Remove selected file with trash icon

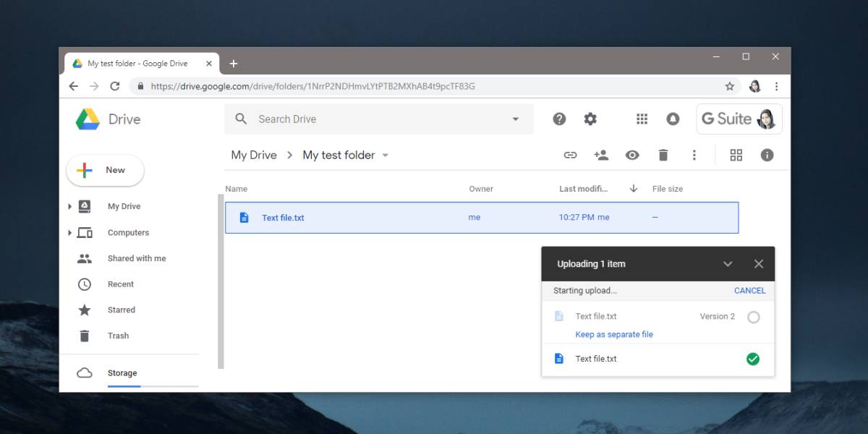pyautogui.click(x=663, y=155)
